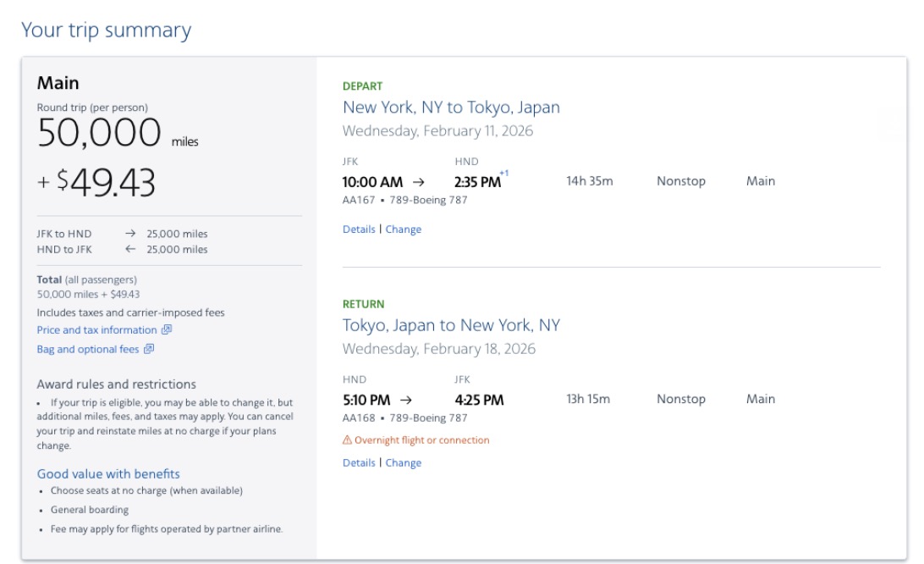Screen dimensions: 924x564
Task: Open the Bag and optional fees link
Action: [x=87, y=348]
